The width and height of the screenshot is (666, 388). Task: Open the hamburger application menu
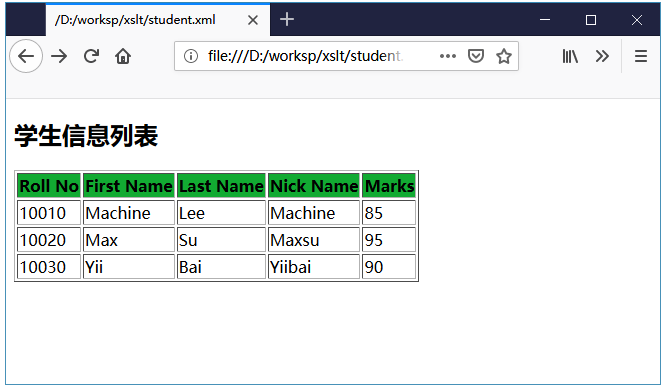click(641, 56)
